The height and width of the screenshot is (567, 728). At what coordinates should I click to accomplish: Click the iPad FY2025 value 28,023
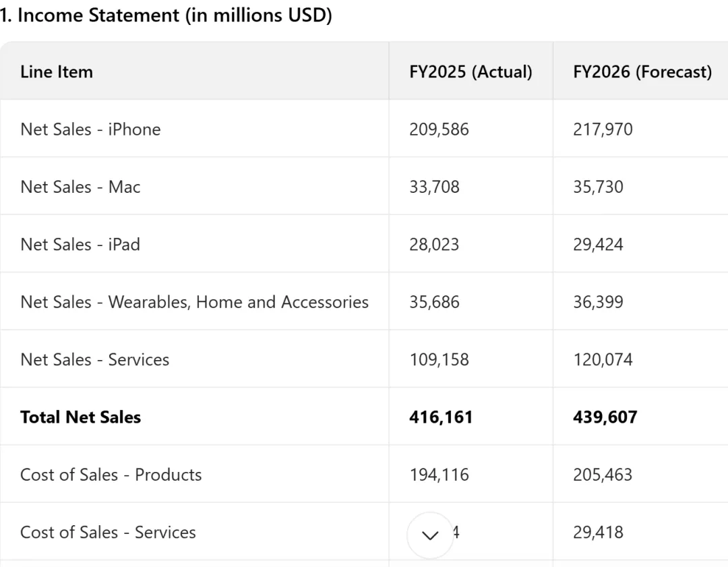434,244
